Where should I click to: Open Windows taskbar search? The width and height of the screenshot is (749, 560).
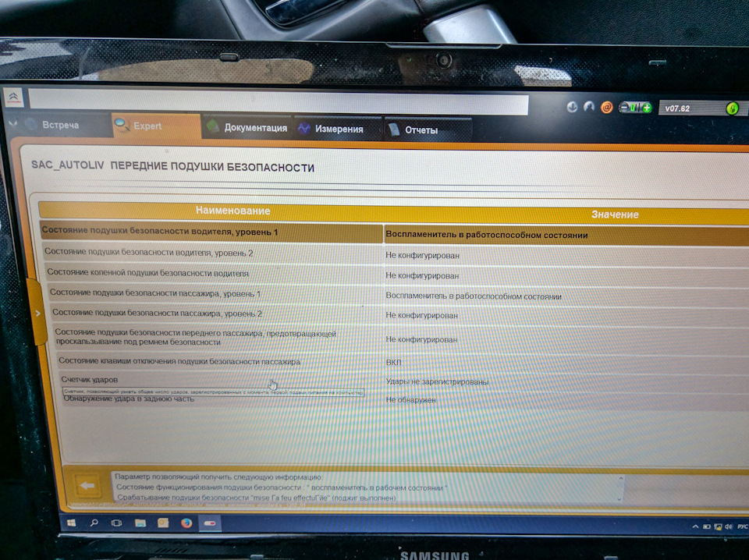click(94, 523)
